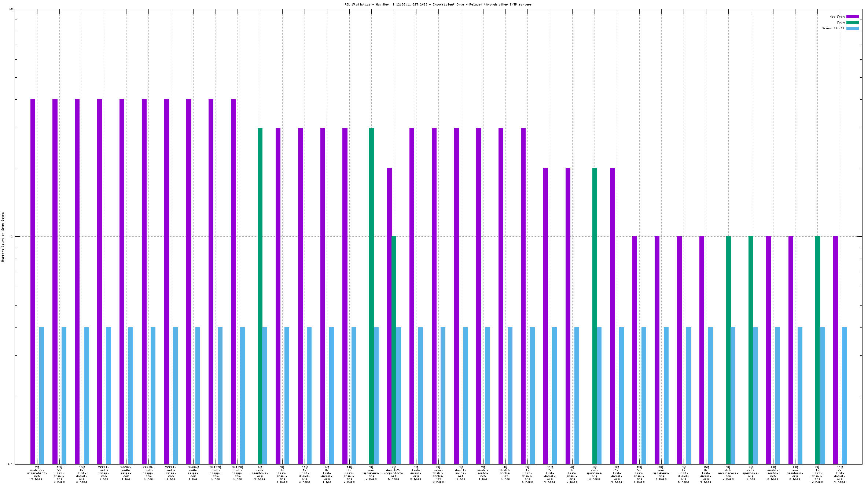
Task: Click the 'Message Count or Spam Score' axis label
Action: point(3,237)
